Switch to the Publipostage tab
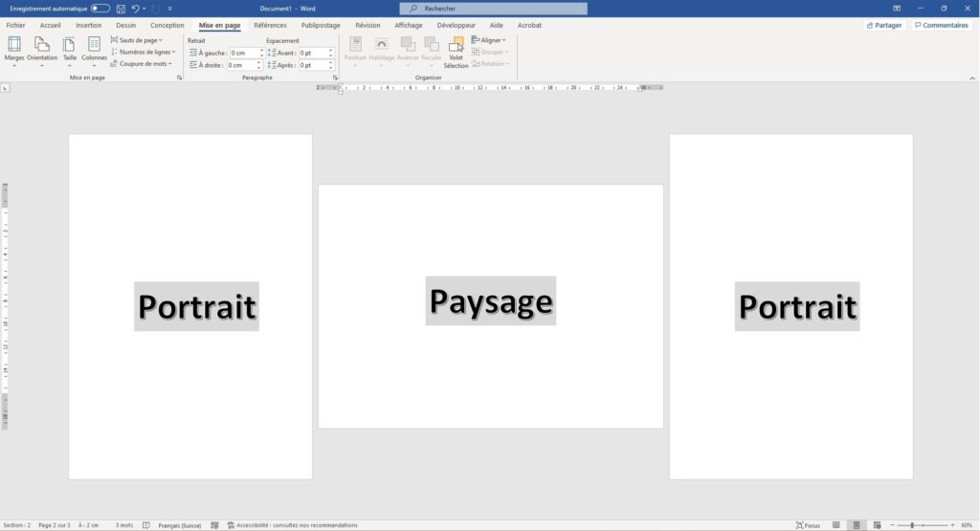Image resolution: width=980 pixels, height=531 pixels. pyautogui.click(x=321, y=26)
